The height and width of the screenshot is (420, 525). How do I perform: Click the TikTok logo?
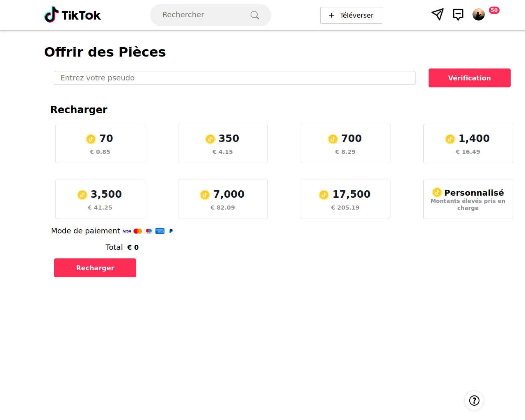pyautogui.click(x=73, y=15)
